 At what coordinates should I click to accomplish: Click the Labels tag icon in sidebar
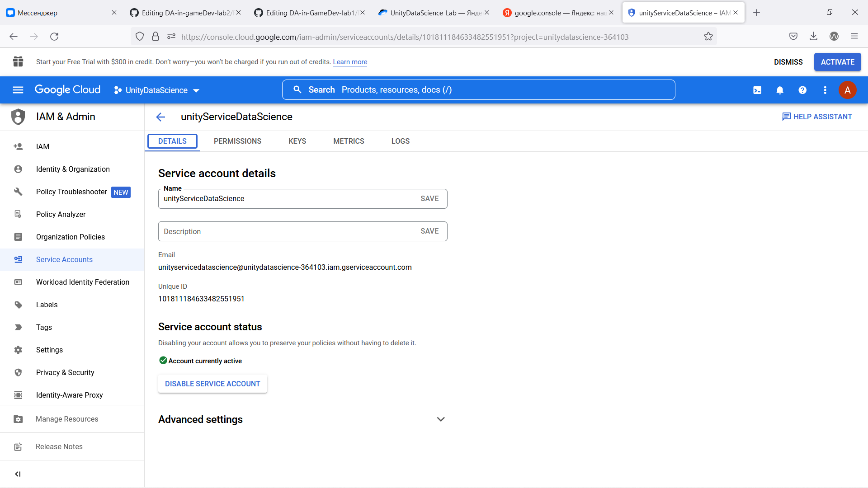click(x=18, y=305)
